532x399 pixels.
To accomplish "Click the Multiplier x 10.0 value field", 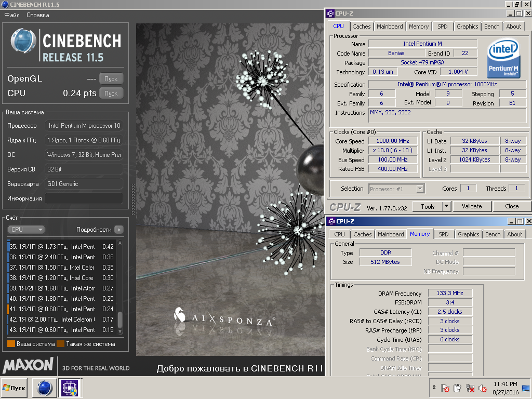I will pyautogui.click(x=393, y=150).
